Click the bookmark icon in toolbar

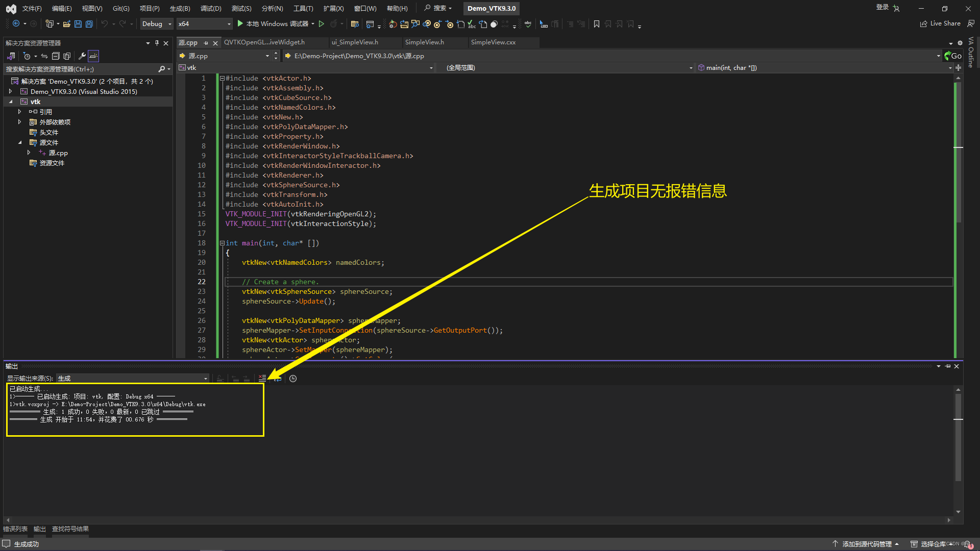coord(596,24)
